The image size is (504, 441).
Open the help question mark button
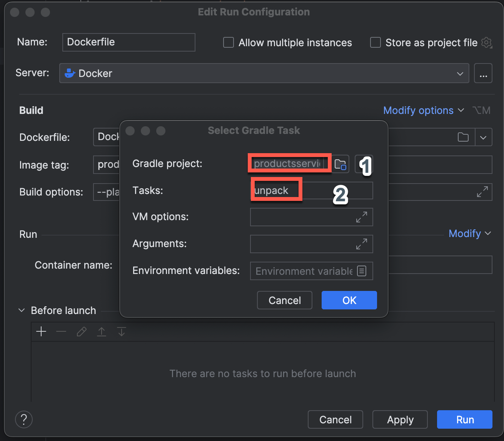(x=24, y=419)
